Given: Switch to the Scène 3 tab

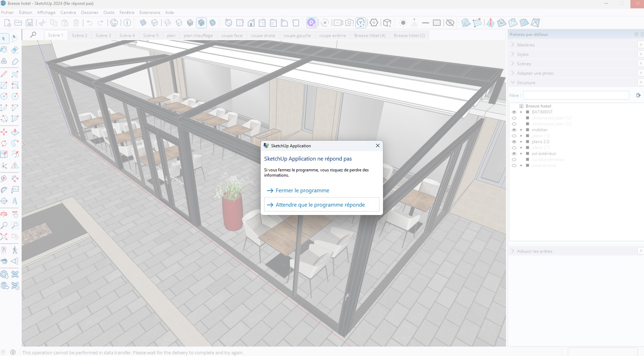Looking at the screenshot, I should pos(103,35).
